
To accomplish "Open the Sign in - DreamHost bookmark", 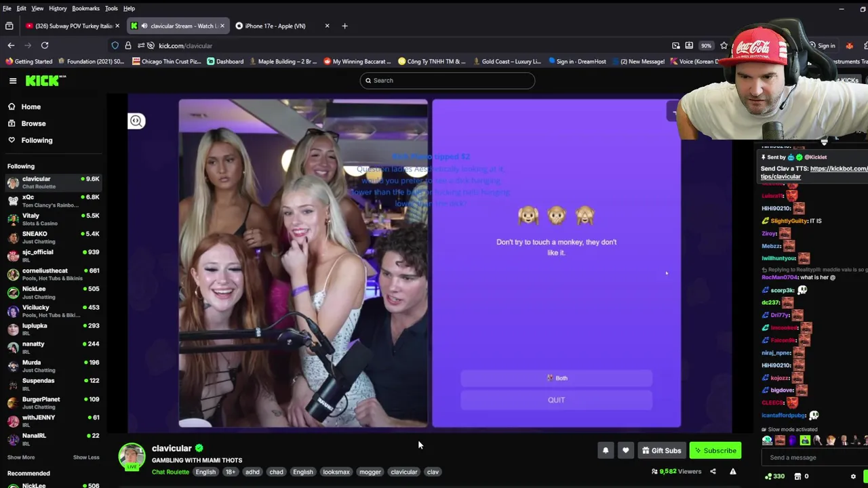I will tap(576, 62).
